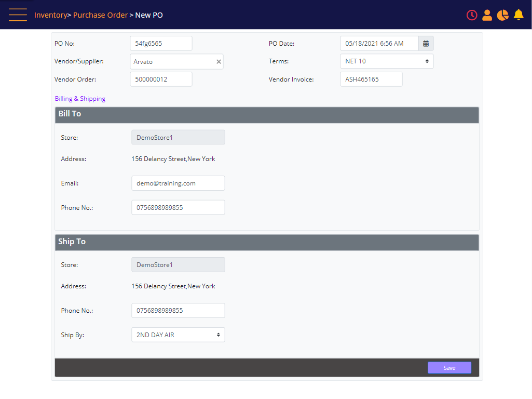This screenshot has width=532, height=399.
Task: Click the Email label in Bill To
Action: coord(70,183)
